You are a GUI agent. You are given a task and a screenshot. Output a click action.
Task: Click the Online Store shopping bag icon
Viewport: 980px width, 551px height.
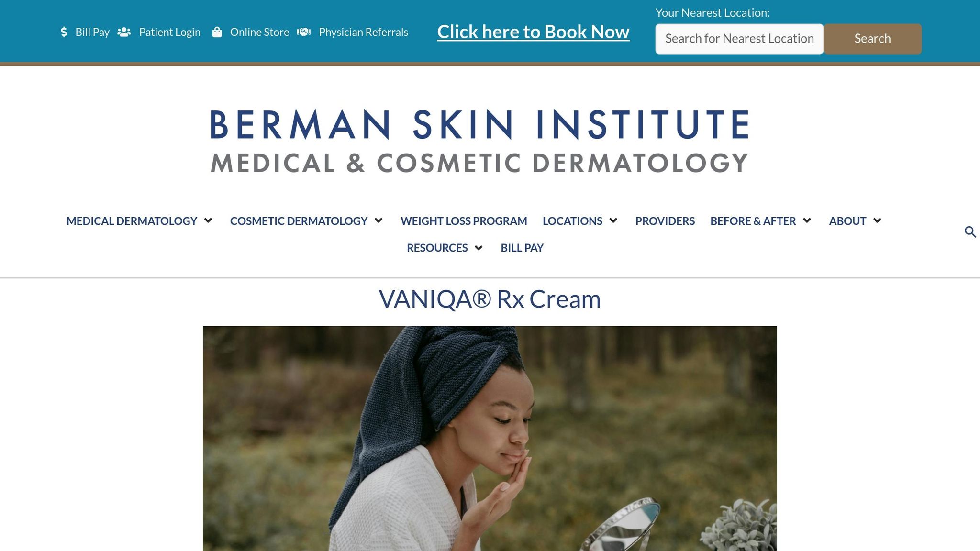pyautogui.click(x=217, y=32)
